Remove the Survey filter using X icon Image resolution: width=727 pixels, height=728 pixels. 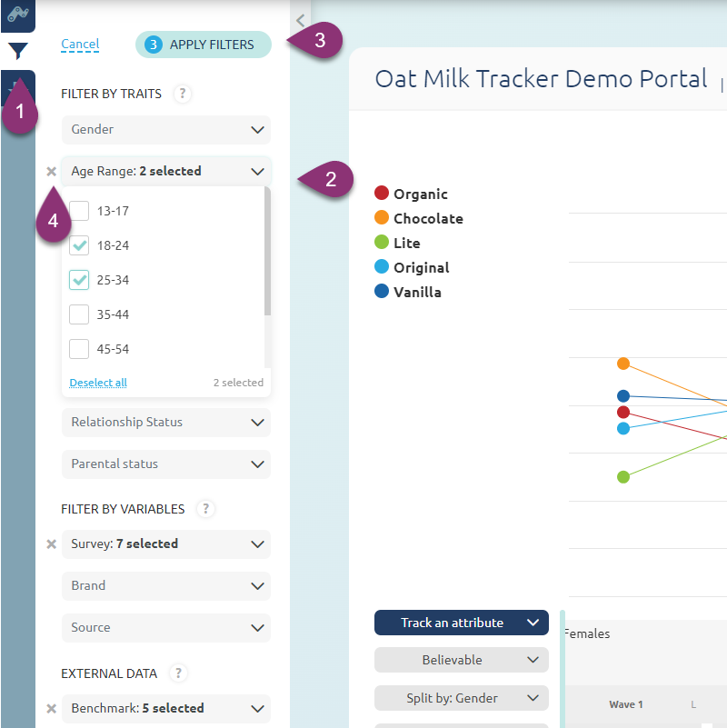pos(52,544)
